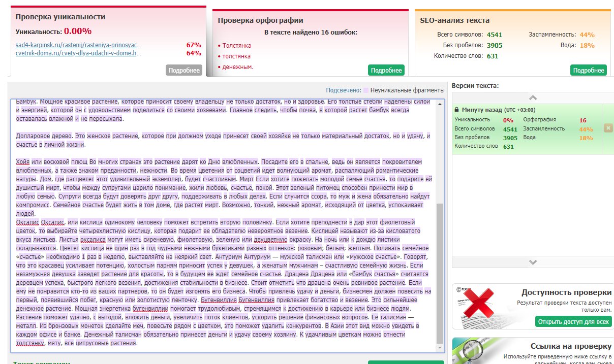Click the Ссылка на проверку heading

pos(571,346)
